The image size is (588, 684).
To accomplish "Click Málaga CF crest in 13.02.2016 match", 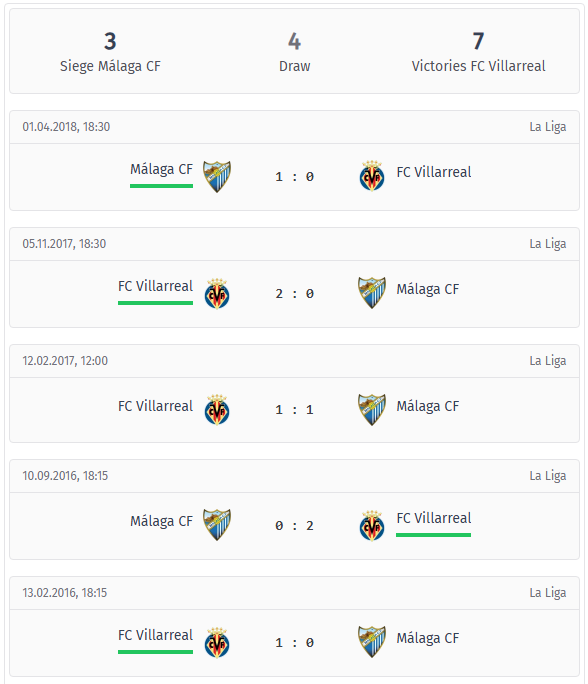I will 372,642.
